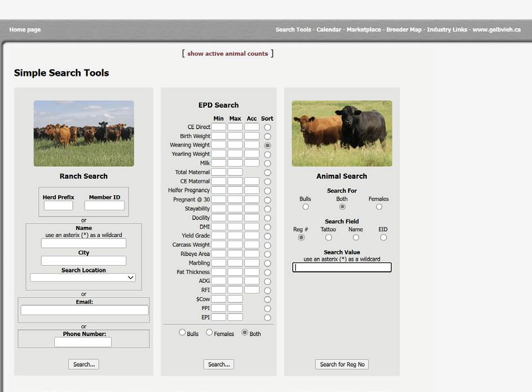Click the CE Direct Min field

tap(219, 127)
